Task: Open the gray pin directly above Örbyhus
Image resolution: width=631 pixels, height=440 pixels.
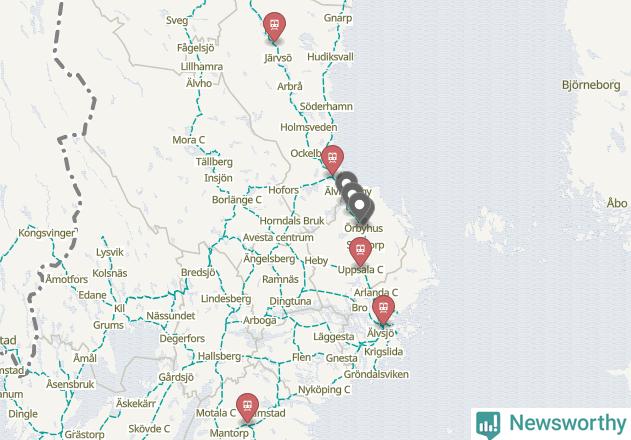Action: 360,207
